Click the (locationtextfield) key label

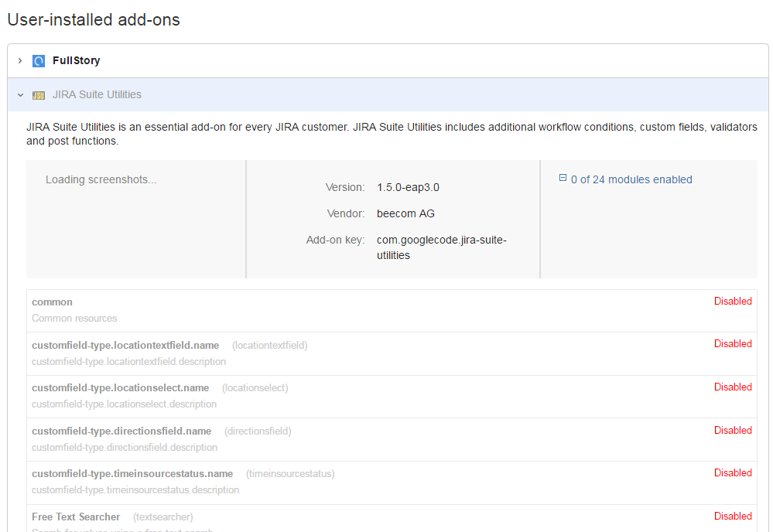tap(270, 346)
